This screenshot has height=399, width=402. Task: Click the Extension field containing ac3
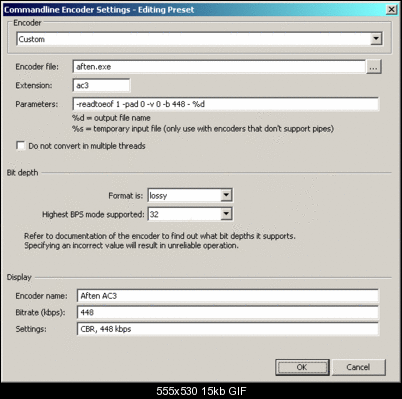[x=101, y=85]
